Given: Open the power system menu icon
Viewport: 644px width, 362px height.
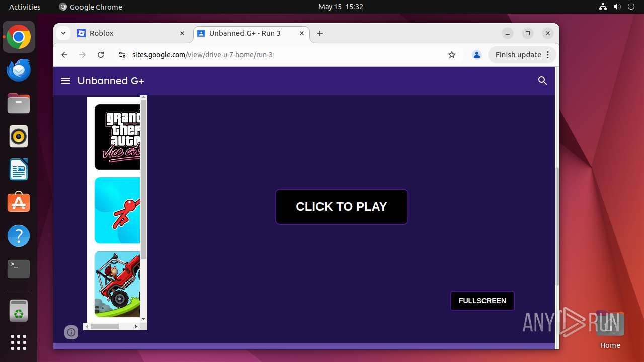Looking at the screenshot, I should coord(631,7).
